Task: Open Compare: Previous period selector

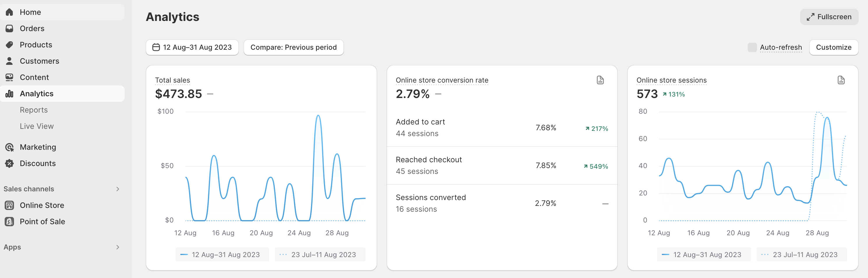Action: click(294, 47)
